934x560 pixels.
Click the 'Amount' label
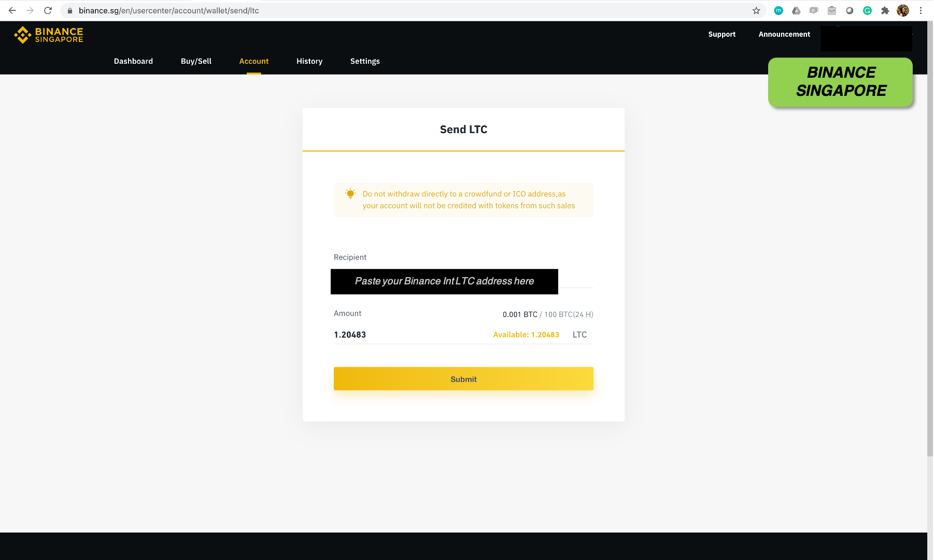[x=347, y=313]
